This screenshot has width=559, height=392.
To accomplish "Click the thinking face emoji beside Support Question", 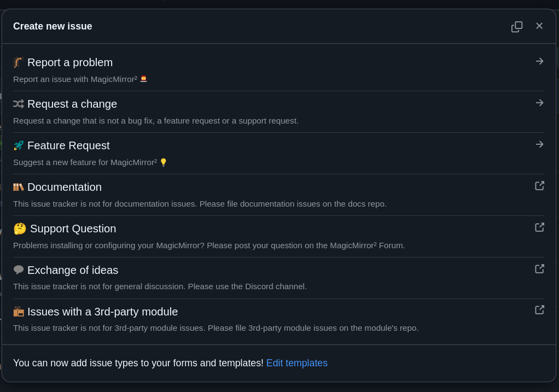I will click(x=20, y=229).
